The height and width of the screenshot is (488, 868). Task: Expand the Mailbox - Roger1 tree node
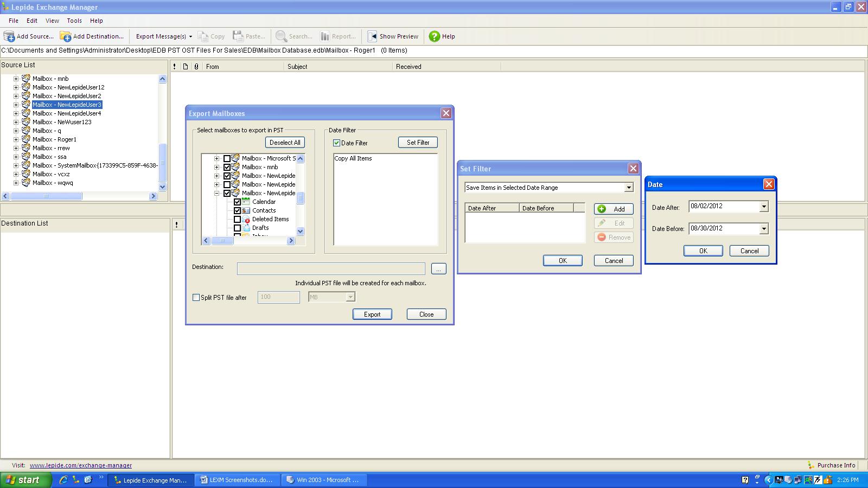coord(16,139)
